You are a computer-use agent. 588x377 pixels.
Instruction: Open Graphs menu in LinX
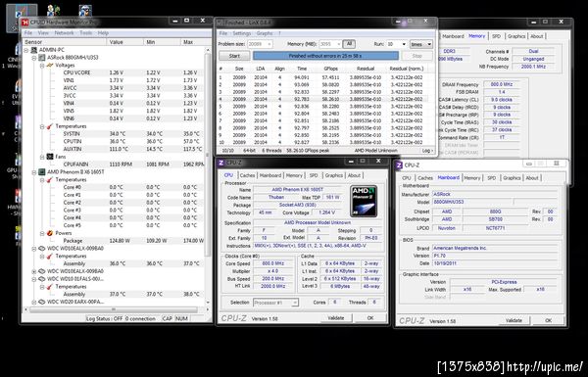(265, 33)
